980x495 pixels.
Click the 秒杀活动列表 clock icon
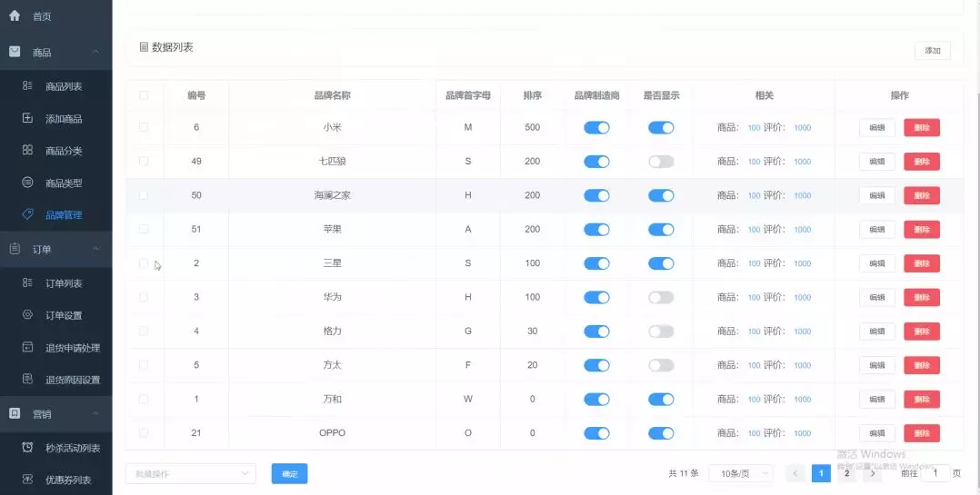(x=27, y=447)
